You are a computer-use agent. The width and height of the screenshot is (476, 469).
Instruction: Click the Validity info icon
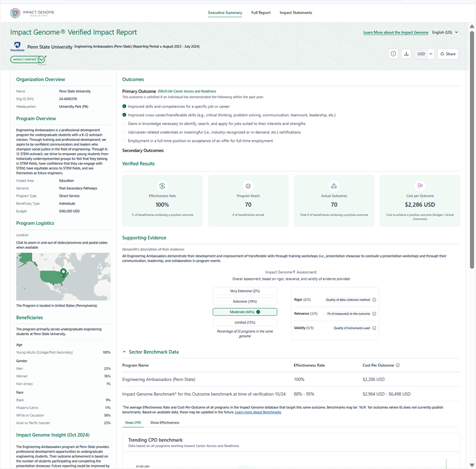click(374, 328)
